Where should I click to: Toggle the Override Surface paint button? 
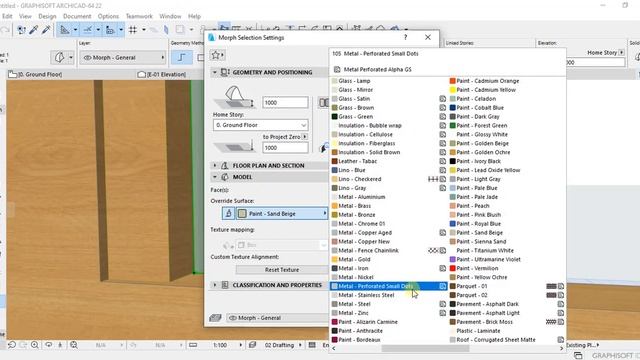tap(228, 213)
